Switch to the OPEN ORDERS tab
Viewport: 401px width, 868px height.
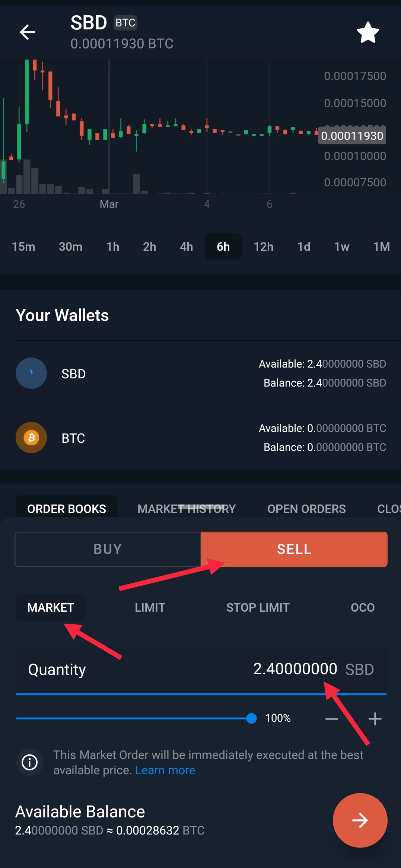(x=306, y=509)
